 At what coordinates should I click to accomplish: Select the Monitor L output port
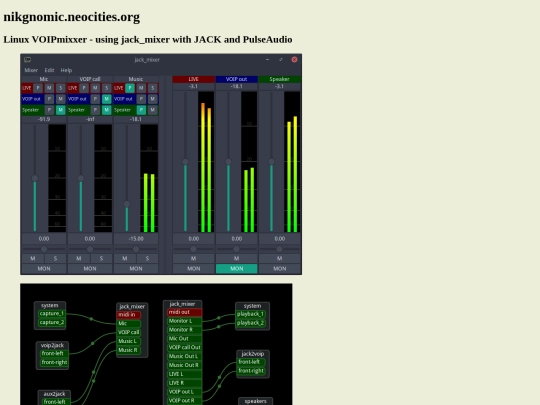[x=185, y=321]
